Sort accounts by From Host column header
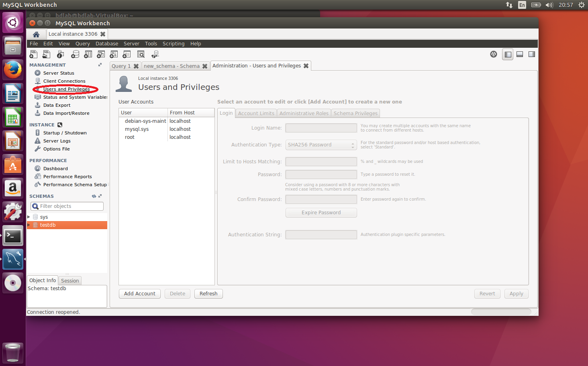Screen dimensions: 588x366 [191, 113]
